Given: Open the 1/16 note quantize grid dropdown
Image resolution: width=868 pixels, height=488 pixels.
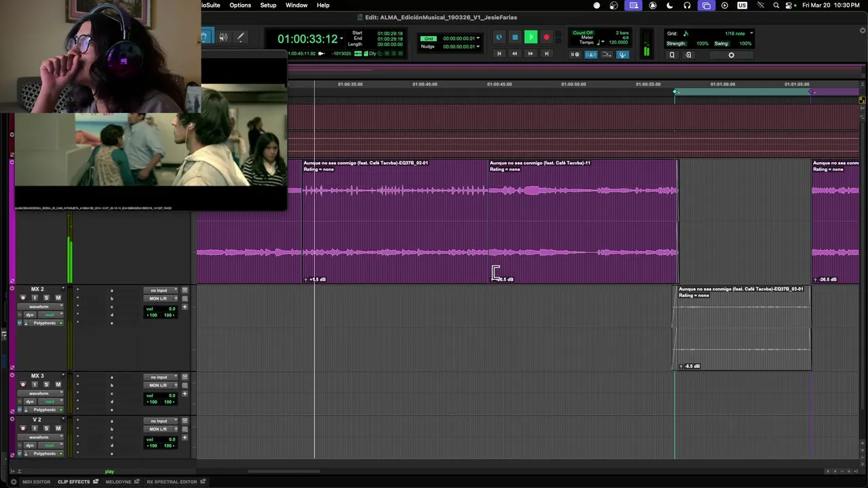Looking at the screenshot, I should (x=751, y=33).
